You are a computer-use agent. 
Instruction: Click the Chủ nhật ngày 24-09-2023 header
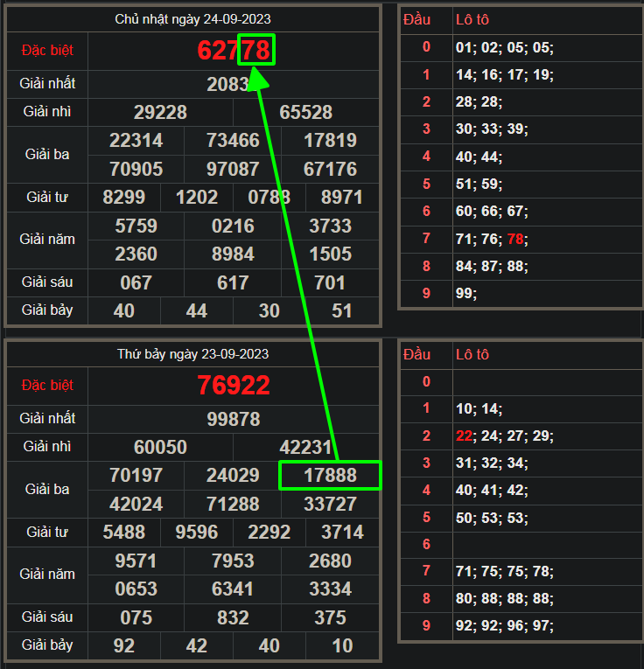click(x=192, y=19)
